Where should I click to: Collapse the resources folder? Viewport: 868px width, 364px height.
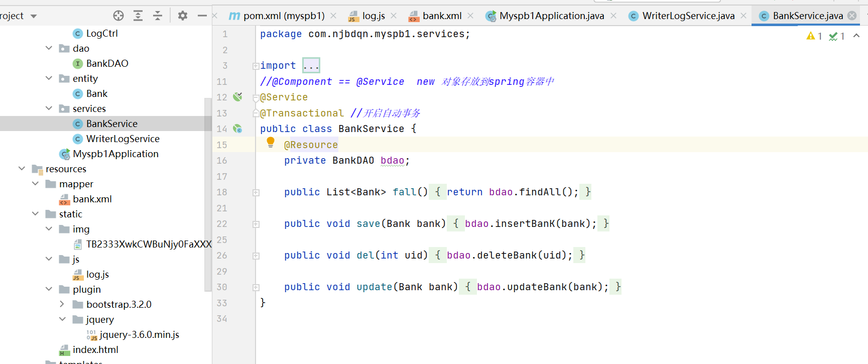click(x=22, y=169)
